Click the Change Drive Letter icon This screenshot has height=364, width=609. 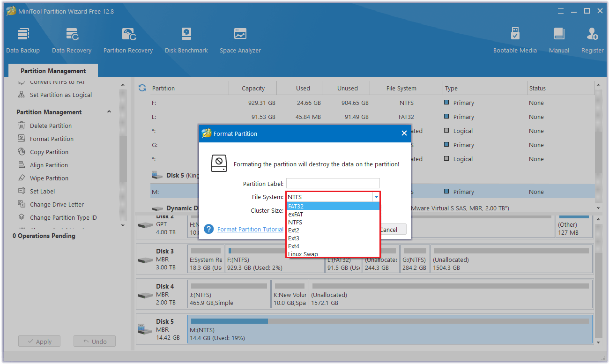tap(22, 204)
